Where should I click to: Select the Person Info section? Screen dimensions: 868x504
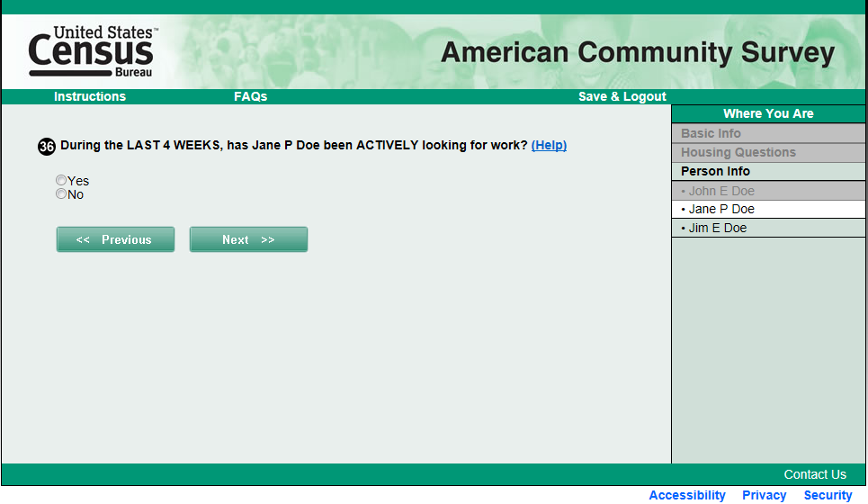pyautogui.click(x=768, y=171)
